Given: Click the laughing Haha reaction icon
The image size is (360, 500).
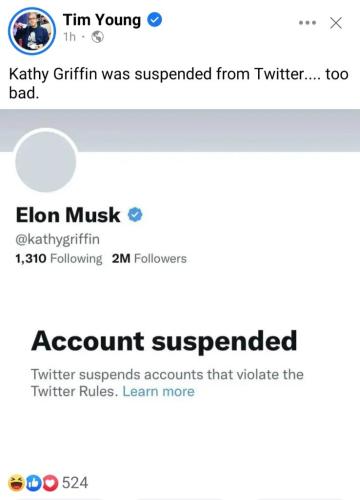Looking at the screenshot, I should pos(16,483).
